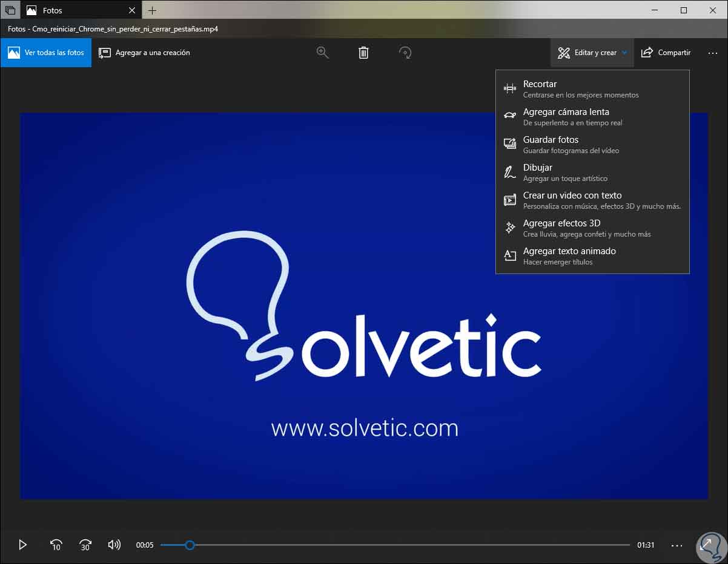Image resolution: width=728 pixels, height=564 pixels.
Task: Click the Solvetic video frame
Action: click(364, 306)
